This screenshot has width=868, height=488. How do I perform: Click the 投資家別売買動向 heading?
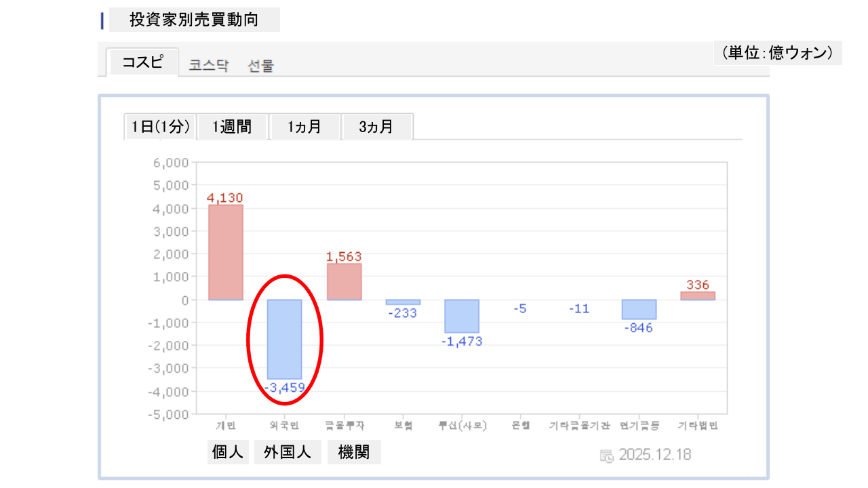point(194,20)
